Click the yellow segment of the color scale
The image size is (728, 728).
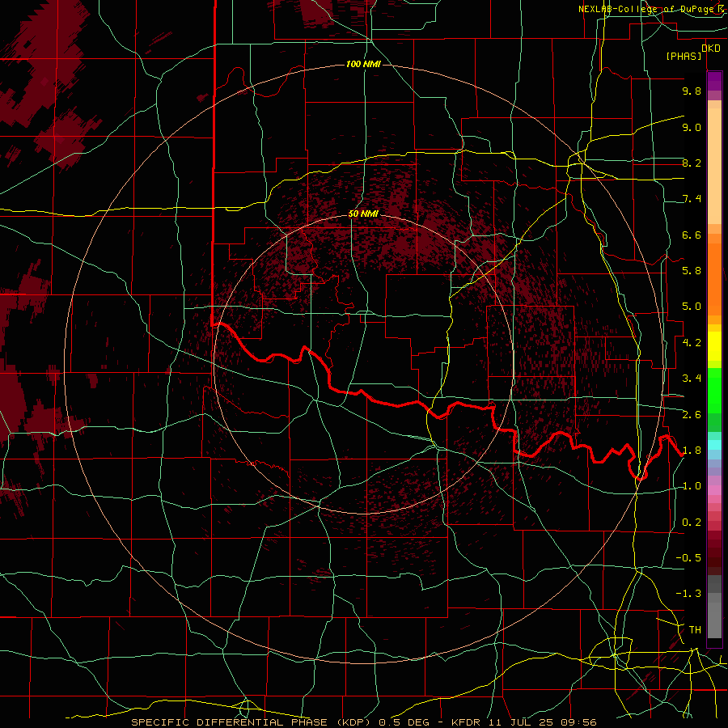point(714,346)
